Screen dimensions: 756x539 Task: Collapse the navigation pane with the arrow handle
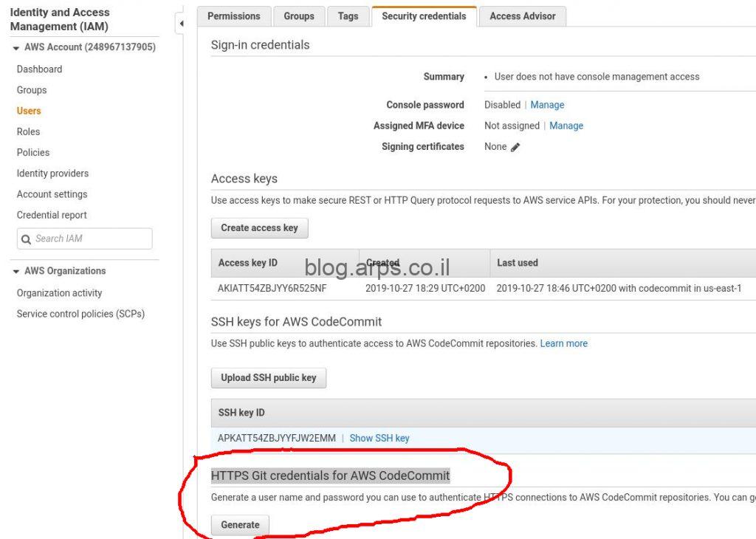point(182,23)
